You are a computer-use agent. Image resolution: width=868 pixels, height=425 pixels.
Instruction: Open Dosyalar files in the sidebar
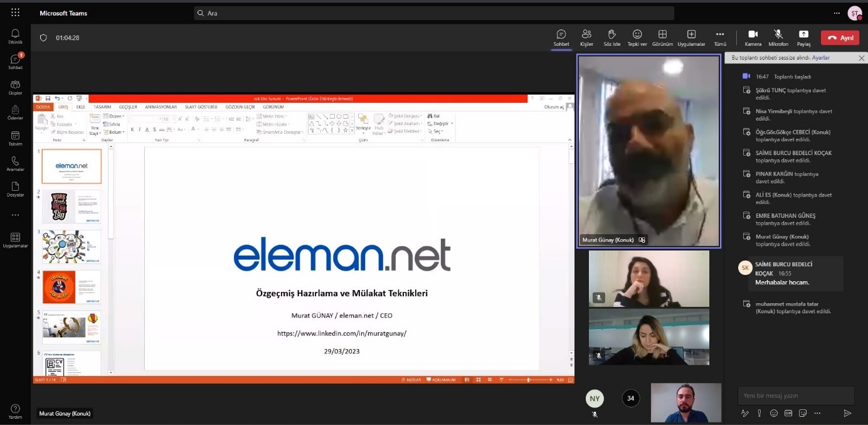(x=15, y=189)
